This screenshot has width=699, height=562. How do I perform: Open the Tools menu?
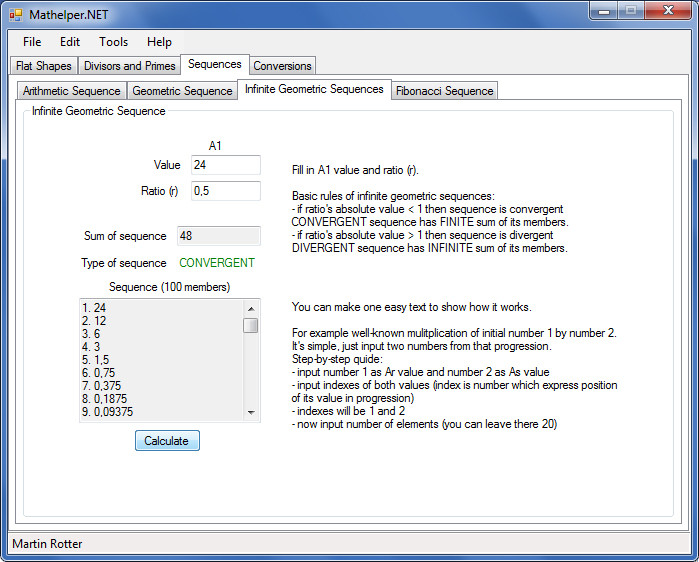point(114,42)
